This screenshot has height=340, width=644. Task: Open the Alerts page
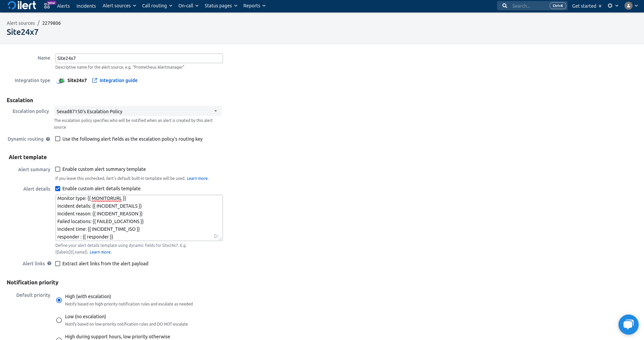63,6
